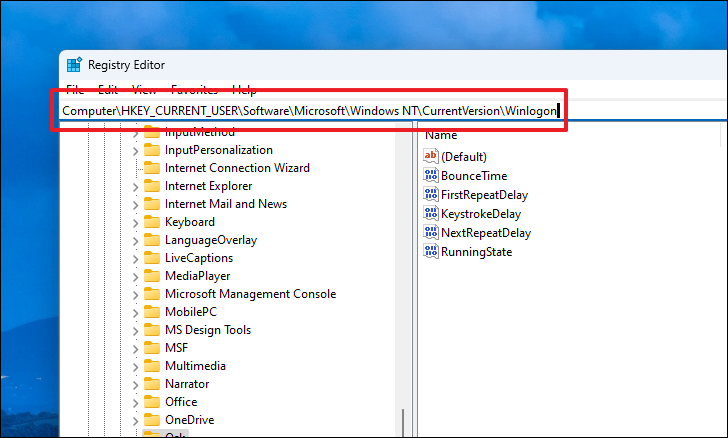The width and height of the screenshot is (728, 438).
Task: Click the Keyboard folder icon
Action: (x=152, y=222)
